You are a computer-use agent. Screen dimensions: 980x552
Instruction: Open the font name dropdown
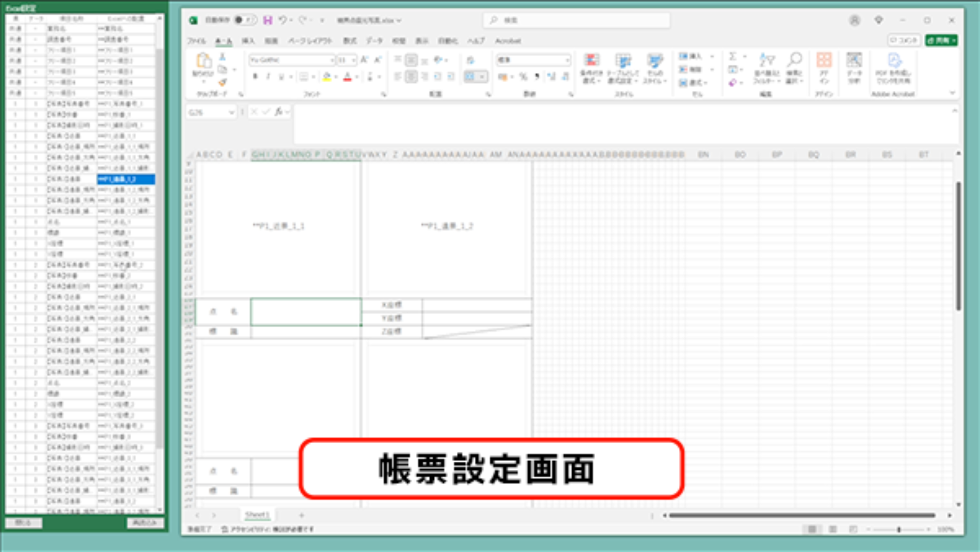point(332,60)
